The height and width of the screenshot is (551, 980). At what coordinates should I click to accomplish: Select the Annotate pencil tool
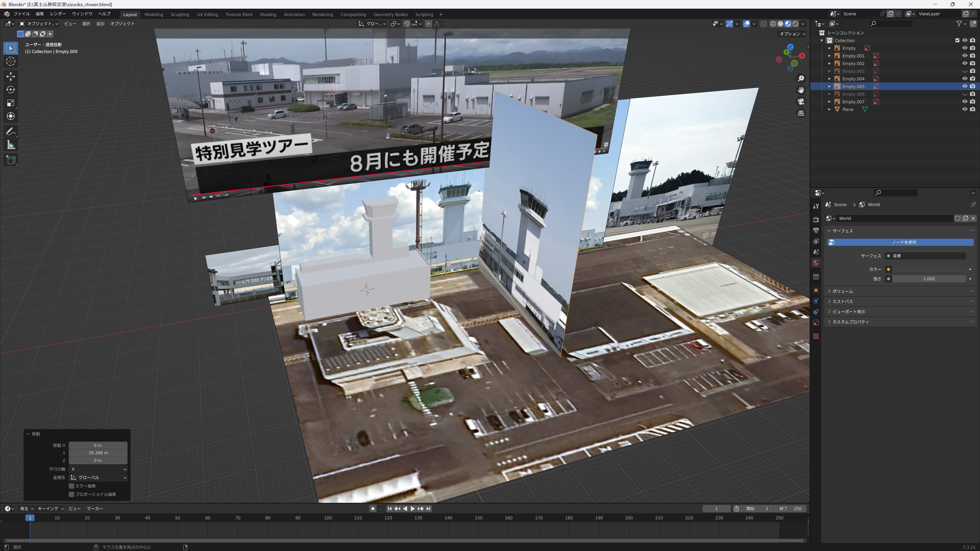click(x=11, y=132)
